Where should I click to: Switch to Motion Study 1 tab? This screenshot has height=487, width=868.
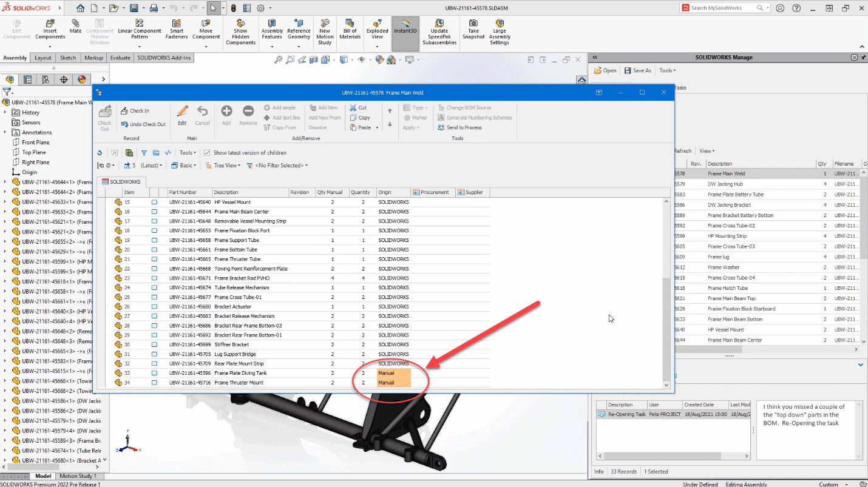tap(78, 476)
